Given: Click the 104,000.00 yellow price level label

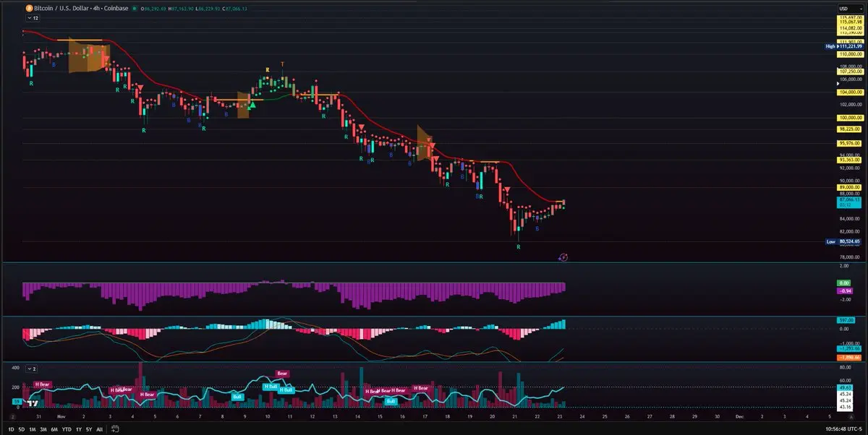Looking at the screenshot, I should pos(851,92).
